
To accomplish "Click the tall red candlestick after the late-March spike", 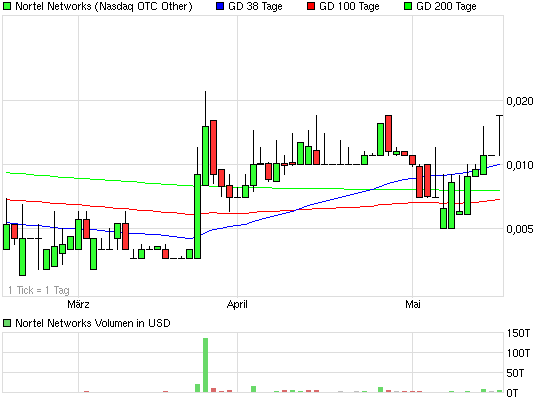I will [213, 147].
